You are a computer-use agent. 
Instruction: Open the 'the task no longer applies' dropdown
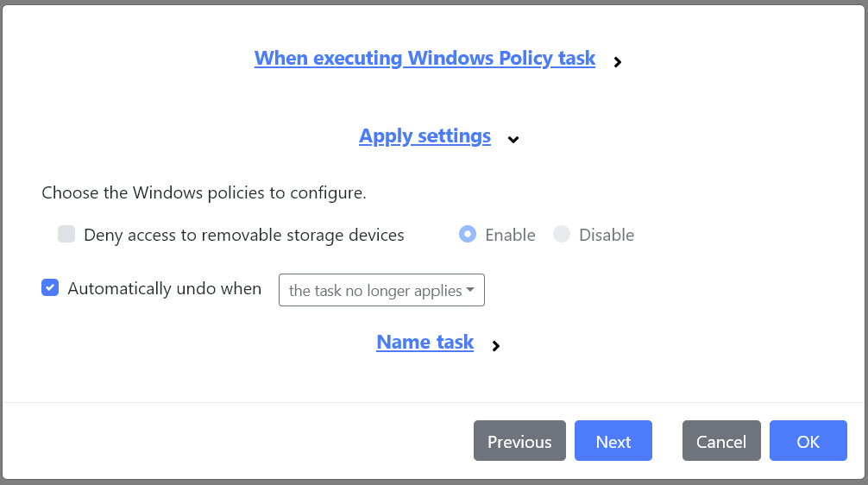click(381, 290)
